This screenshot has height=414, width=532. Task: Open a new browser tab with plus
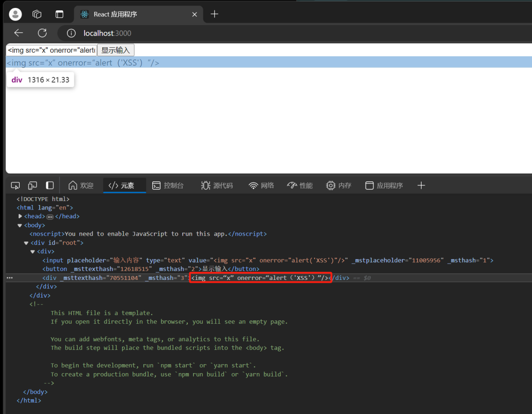214,14
